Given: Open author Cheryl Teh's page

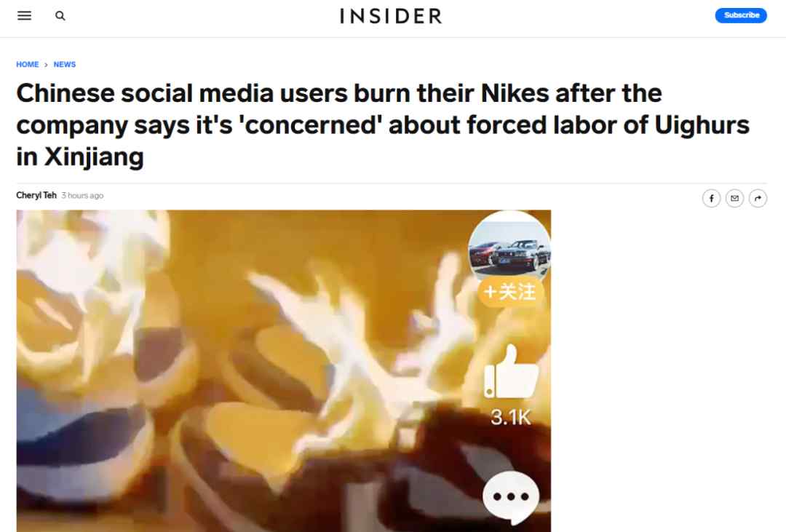Looking at the screenshot, I should pos(36,195).
